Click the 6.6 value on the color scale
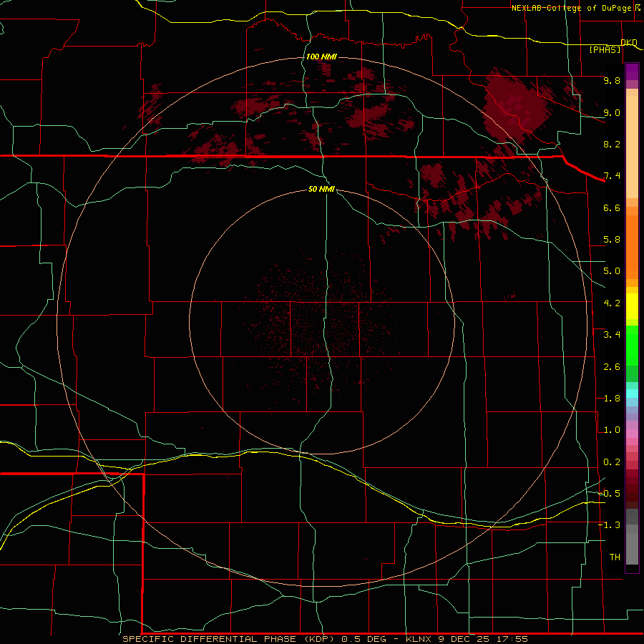 (612, 208)
